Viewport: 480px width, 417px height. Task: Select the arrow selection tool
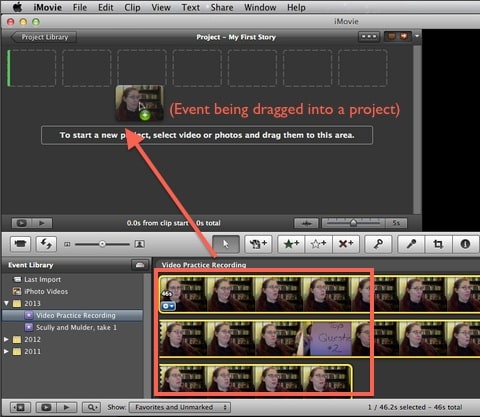tap(226, 244)
